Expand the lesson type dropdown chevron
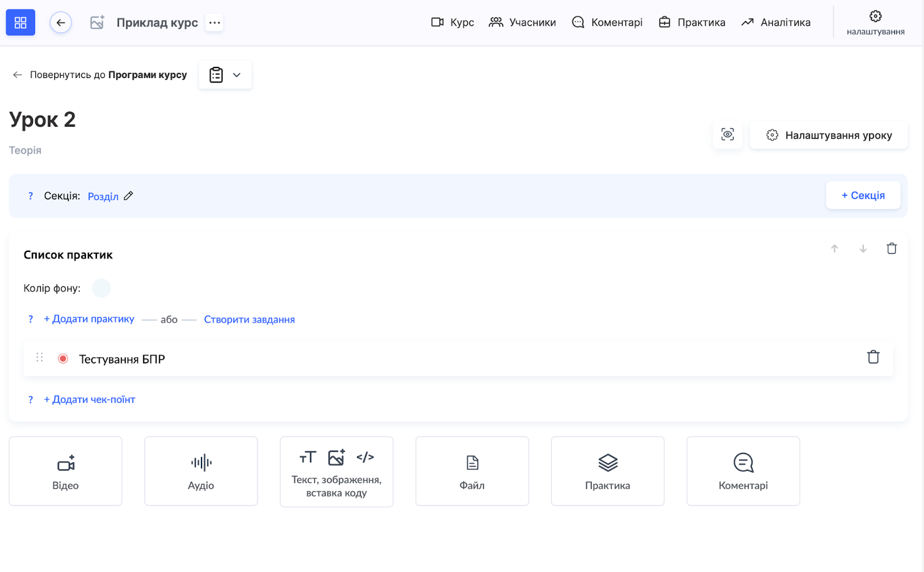 click(x=237, y=75)
